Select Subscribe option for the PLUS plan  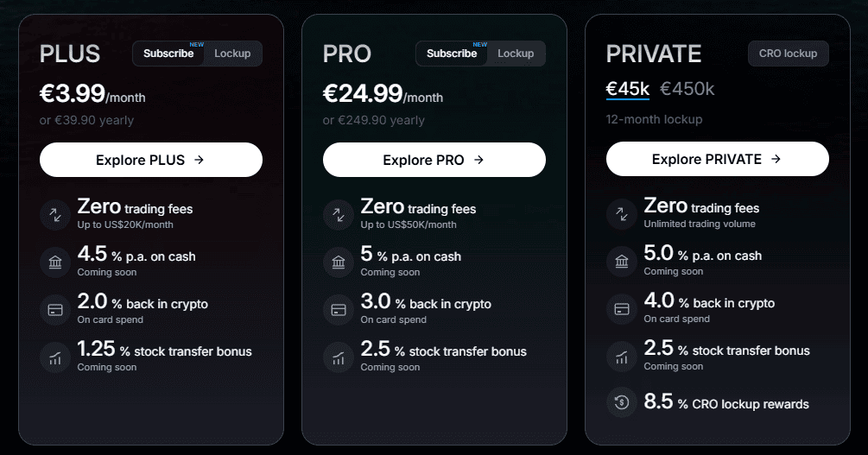pyautogui.click(x=168, y=54)
